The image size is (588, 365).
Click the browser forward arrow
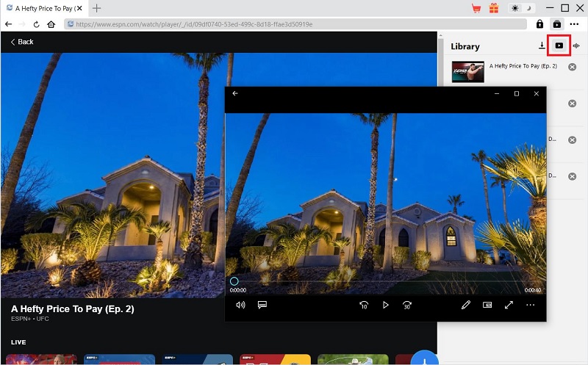click(22, 24)
